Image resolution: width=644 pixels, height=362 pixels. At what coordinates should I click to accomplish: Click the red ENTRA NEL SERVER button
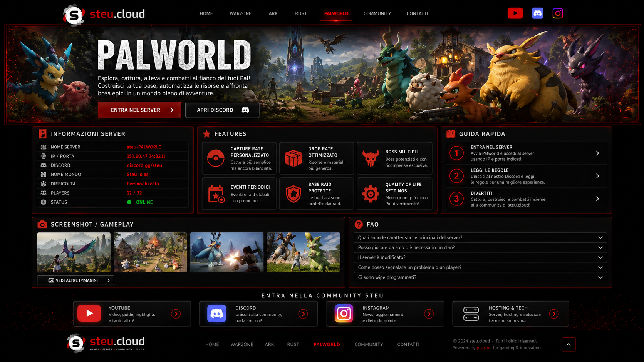point(139,110)
